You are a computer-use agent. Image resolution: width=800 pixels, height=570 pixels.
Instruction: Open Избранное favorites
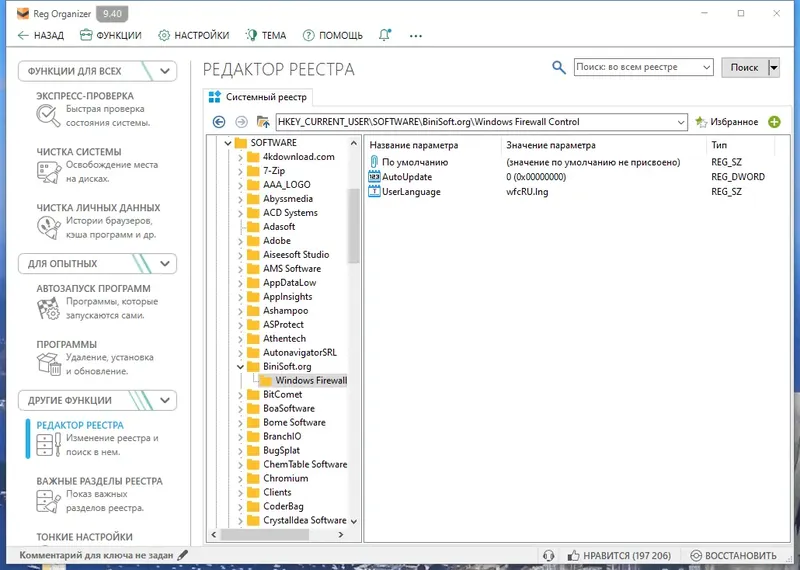click(727, 122)
